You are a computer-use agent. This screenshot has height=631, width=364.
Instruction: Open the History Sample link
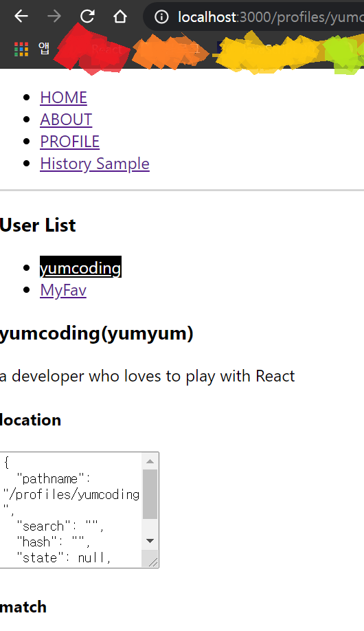coord(95,164)
